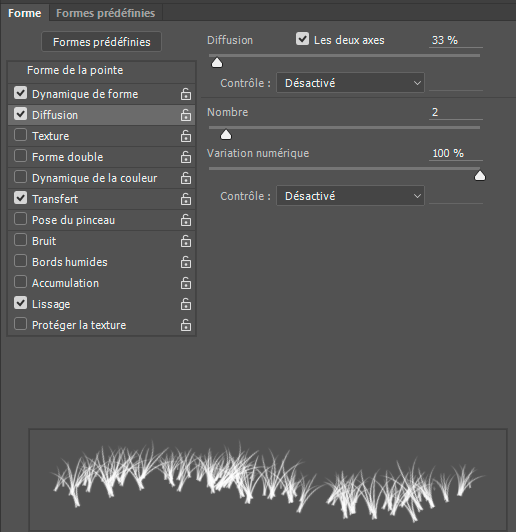Lock the Protéger la texture option
Viewport: 516px width, 532px height.
pyautogui.click(x=186, y=325)
